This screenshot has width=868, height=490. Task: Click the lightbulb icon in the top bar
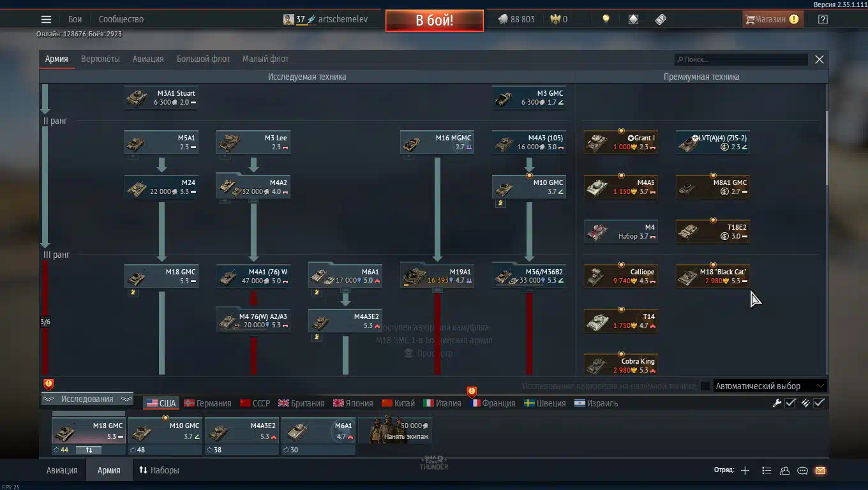tap(606, 19)
